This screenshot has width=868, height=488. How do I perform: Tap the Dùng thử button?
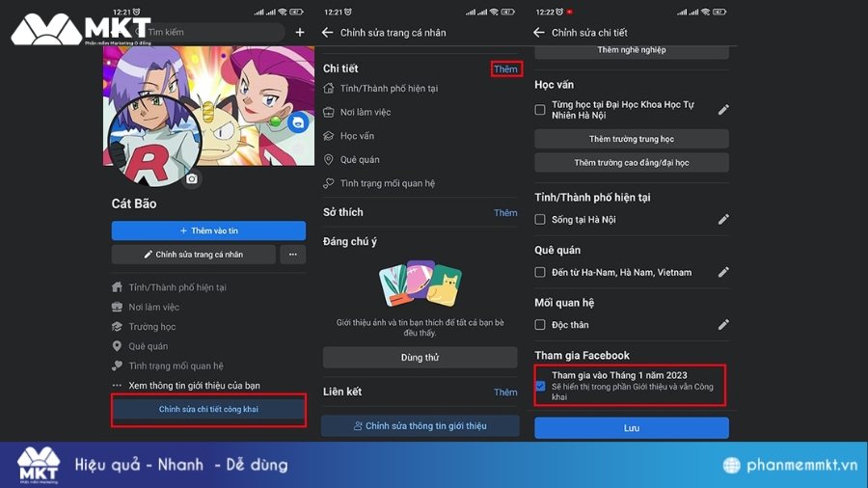point(420,358)
